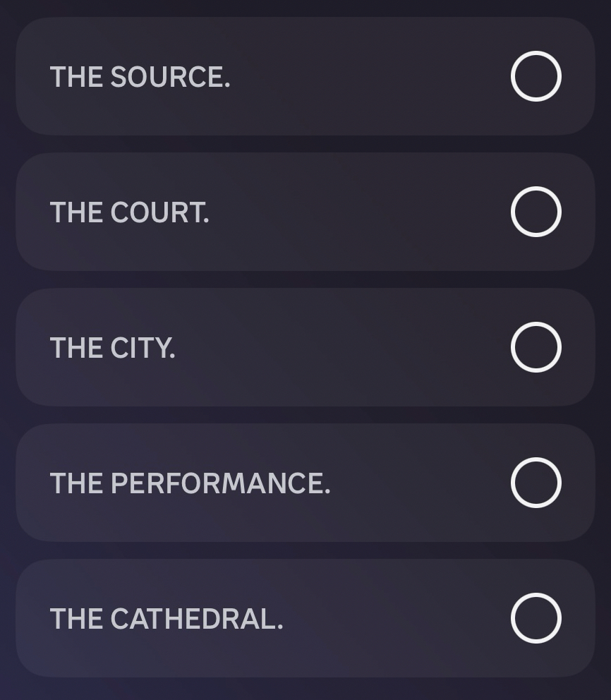This screenshot has height=700, width=611.
Task: Select the radio button for THE PERFORMANCE.
Action: [x=536, y=483]
